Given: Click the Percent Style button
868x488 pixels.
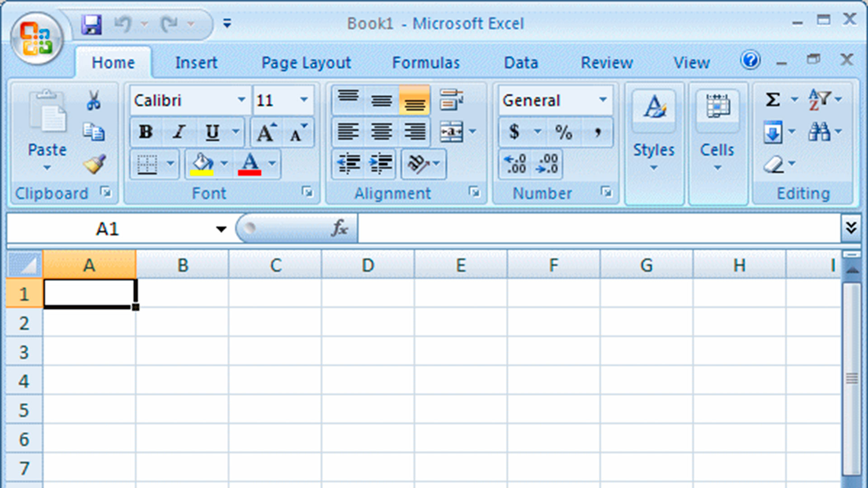Looking at the screenshot, I should (563, 132).
